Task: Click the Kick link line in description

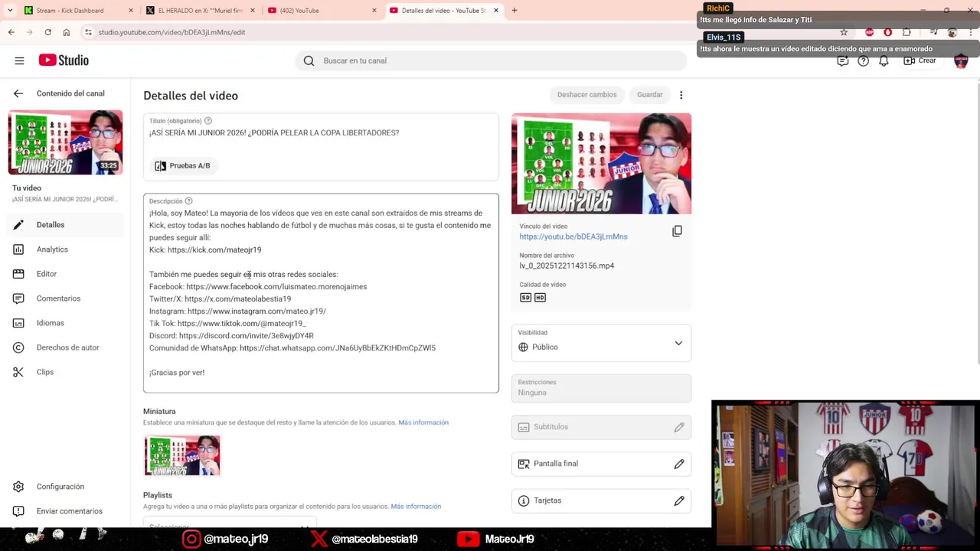Action: click(205, 250)
